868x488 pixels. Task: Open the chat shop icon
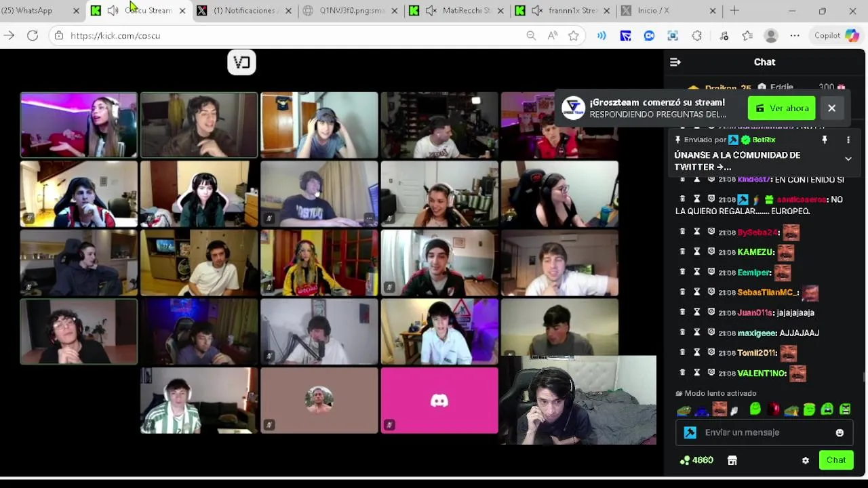pos(732,460)
